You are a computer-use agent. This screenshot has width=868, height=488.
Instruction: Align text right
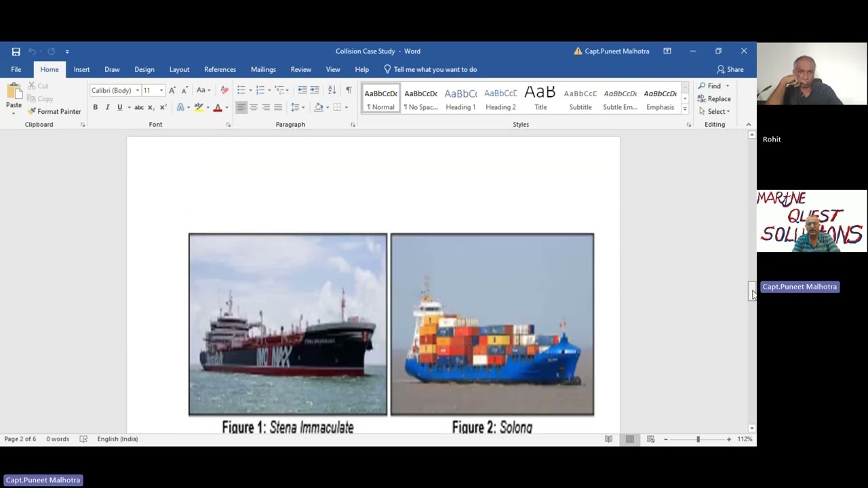point(266,107)
